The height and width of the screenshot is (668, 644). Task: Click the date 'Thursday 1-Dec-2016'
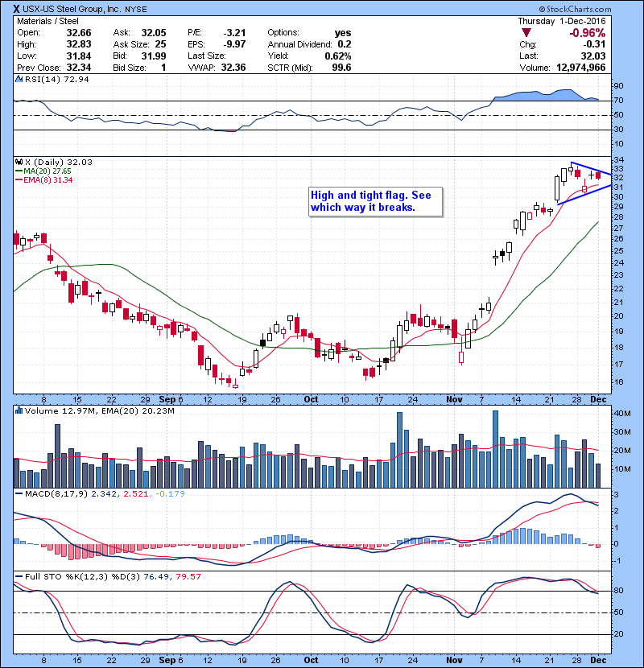tap(562, 21)
